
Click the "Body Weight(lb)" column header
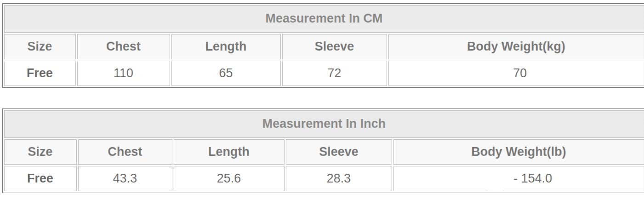pyautogui.click(x=519, y=152)
